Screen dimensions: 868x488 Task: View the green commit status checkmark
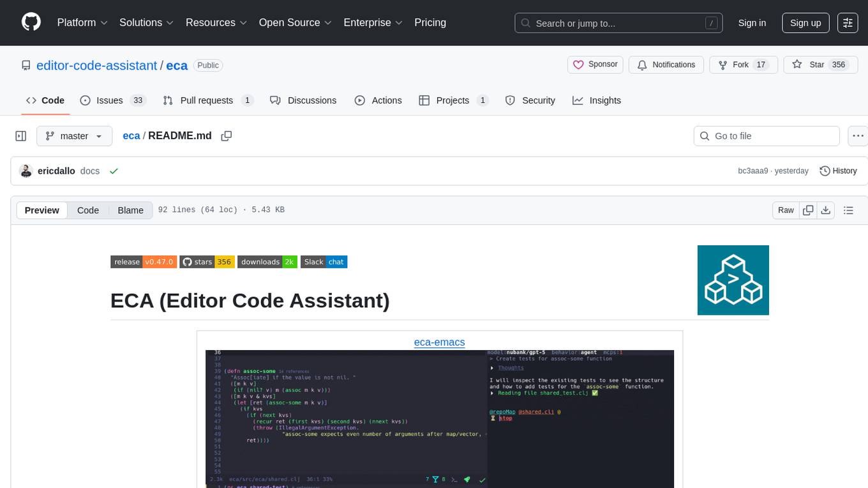[x=114, y=171]
